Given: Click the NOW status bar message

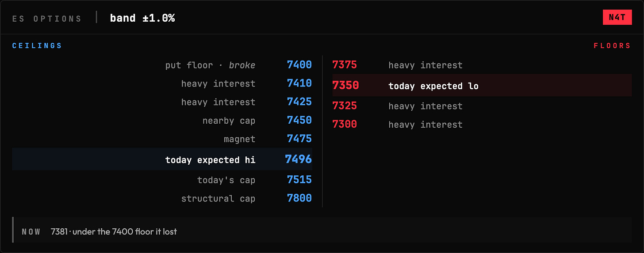Looking at the screenshot, I should pos(322,231).
